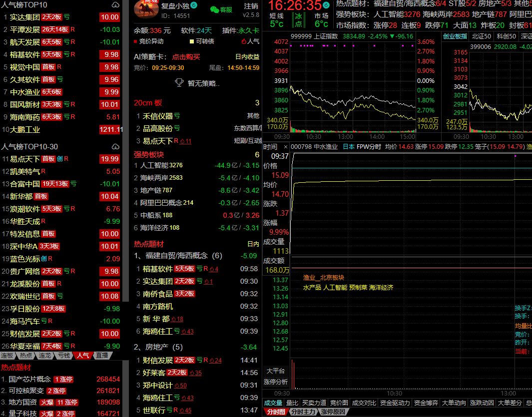
Task: Click 注销 to log out
Action: (x=251, y=6)
